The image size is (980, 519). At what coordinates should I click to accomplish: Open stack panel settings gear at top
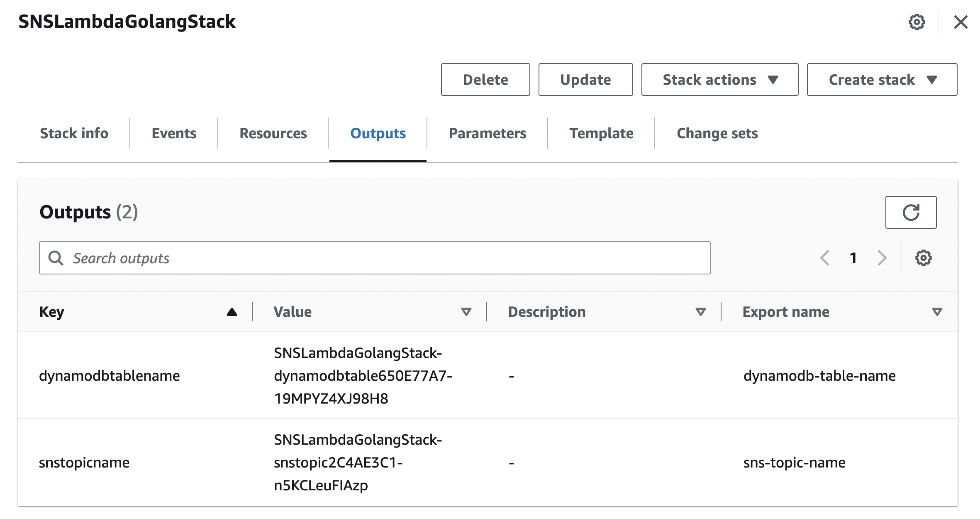click(x=917, y=22)
